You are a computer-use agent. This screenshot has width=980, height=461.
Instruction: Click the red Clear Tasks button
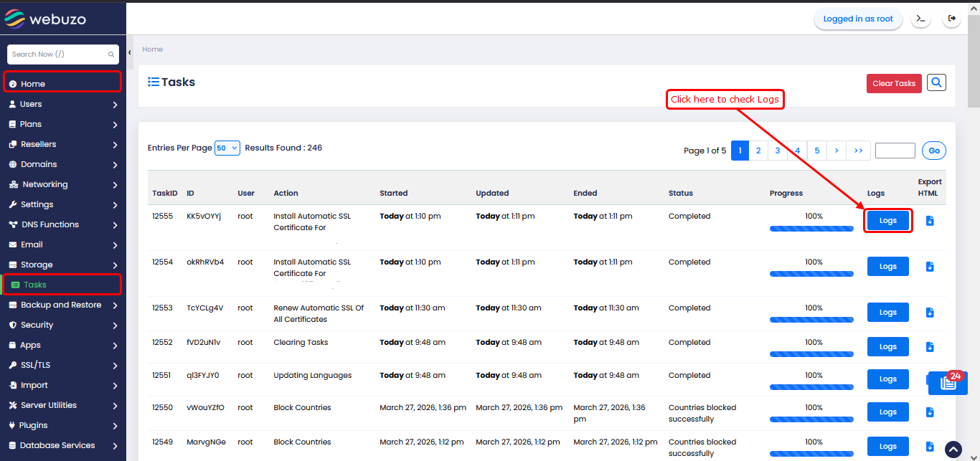click(x=894, y=84)
